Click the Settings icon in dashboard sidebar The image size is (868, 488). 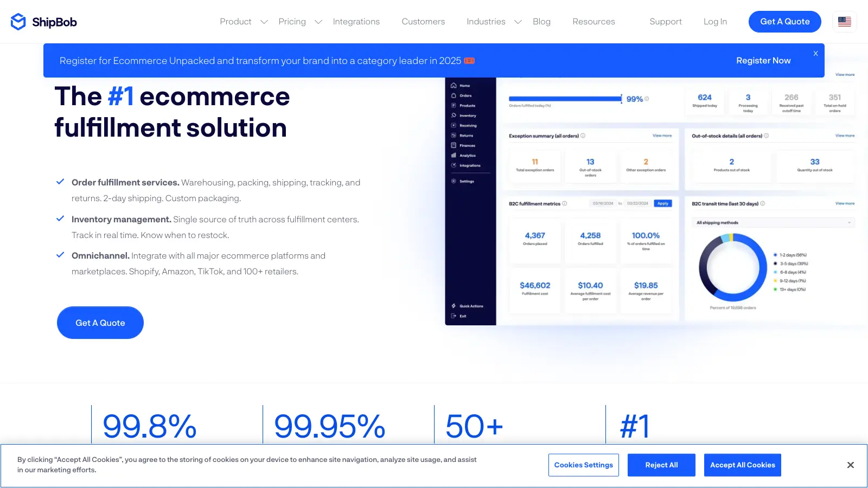(x=454, y=181)
